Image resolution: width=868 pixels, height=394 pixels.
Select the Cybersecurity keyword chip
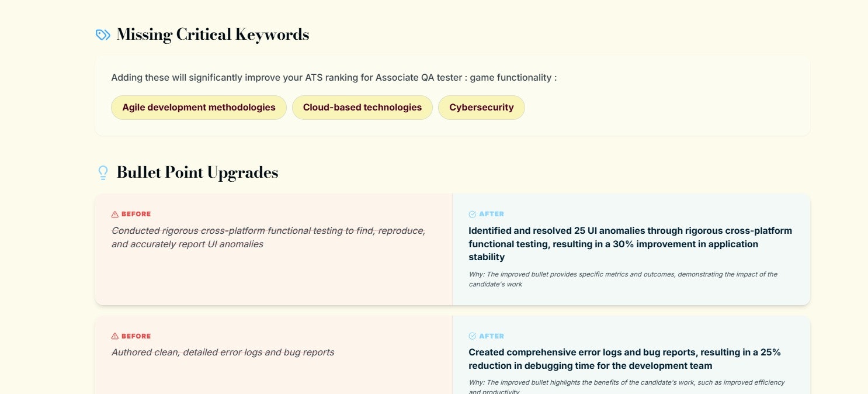coord(481,107)
